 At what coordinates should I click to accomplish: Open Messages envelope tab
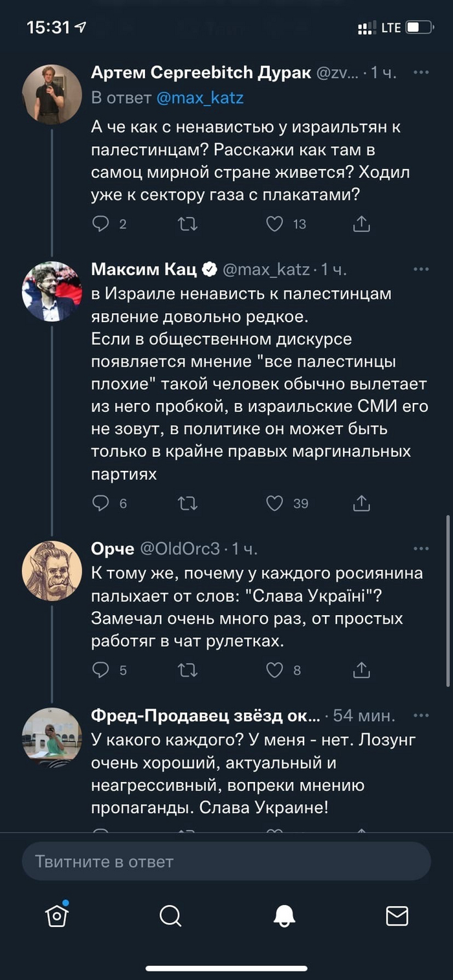(397, 915)
